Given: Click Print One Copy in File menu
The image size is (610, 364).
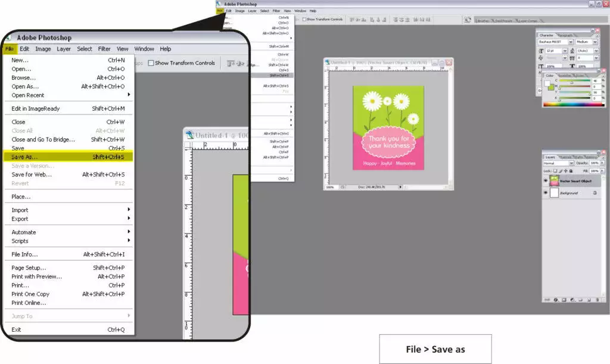Looking at the screenshot, I should 31,294.
